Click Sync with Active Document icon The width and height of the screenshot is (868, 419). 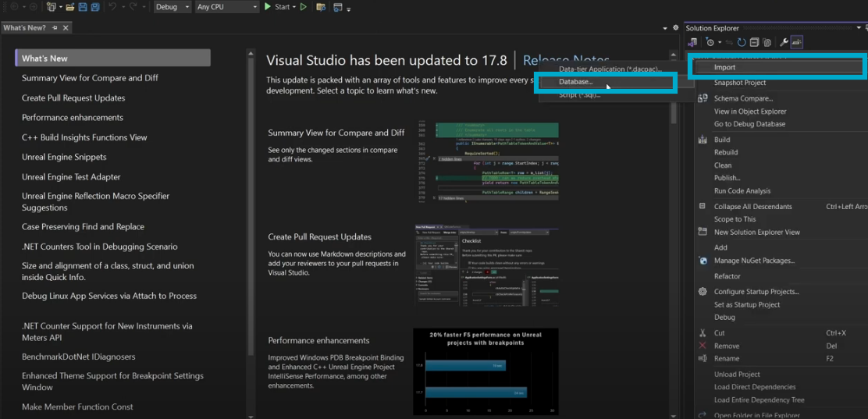coord(729,42)
